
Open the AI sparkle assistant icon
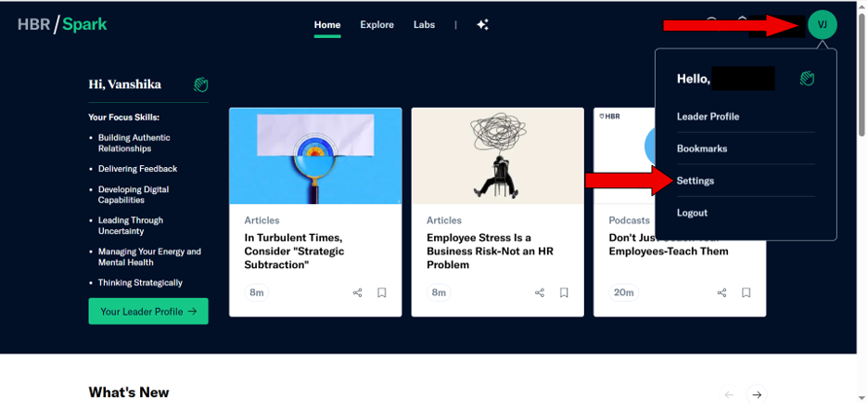tap(482, 25)
